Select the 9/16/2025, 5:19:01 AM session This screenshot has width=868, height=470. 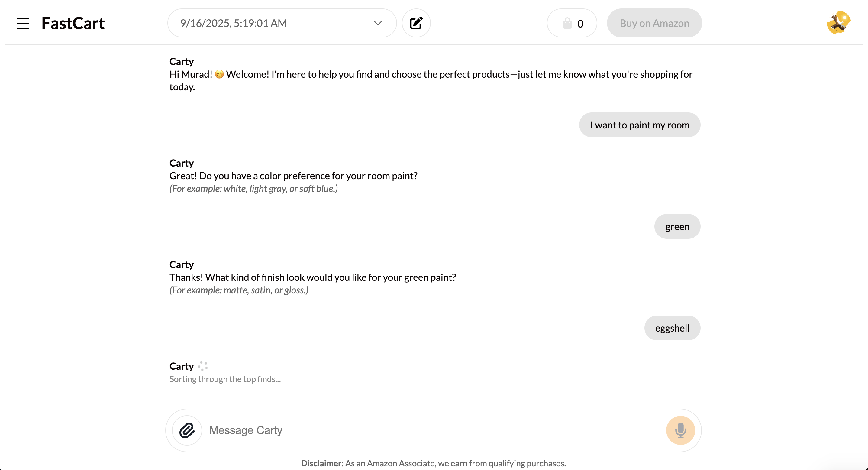click(x=233, y=23)
